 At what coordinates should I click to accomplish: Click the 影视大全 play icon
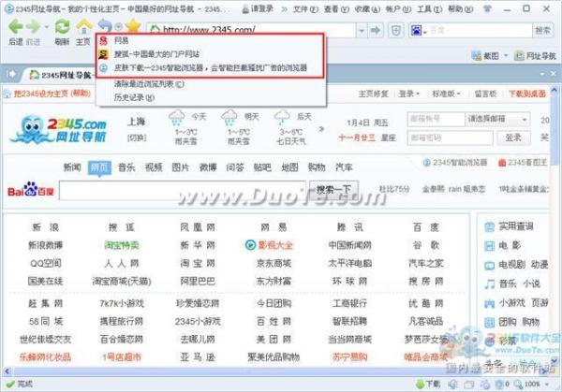pos(250,245)
